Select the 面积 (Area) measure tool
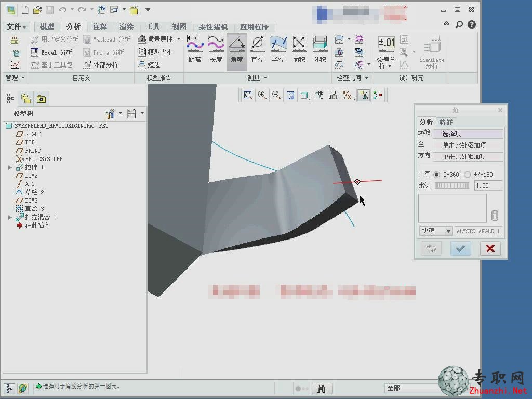 (x=299, y=49)
